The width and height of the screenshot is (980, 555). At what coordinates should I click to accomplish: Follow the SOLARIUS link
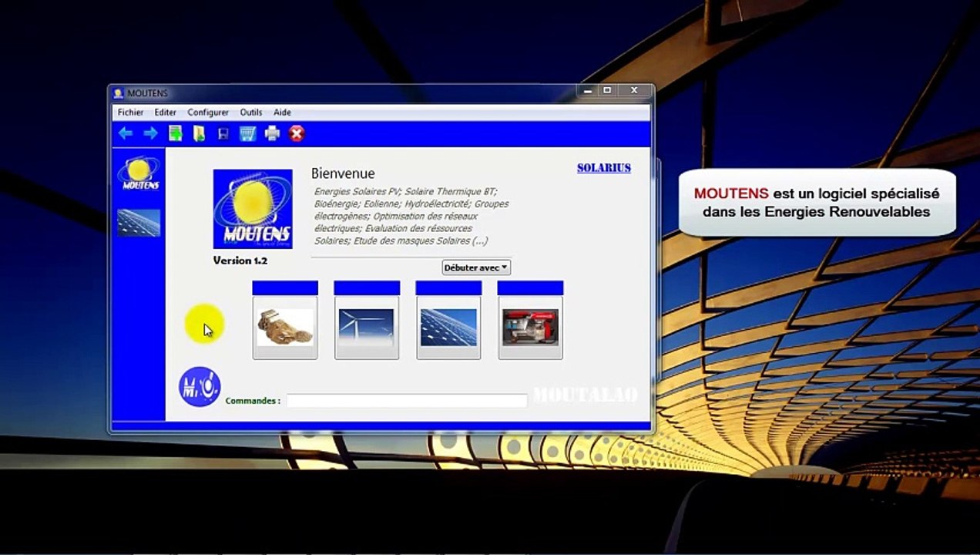(x=604, y=168)
